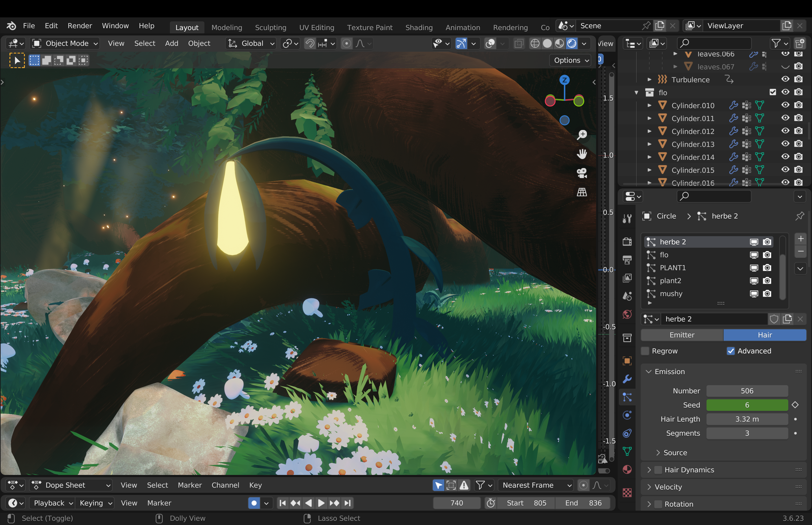This screenshot has width=812, height=525.
Task: Open the viewport Options button
Action: [571, 60]
